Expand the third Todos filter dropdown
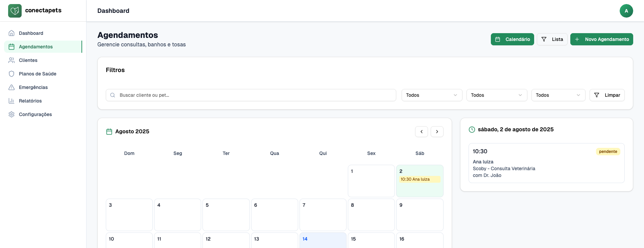644x248 pixels. click(558, 95)
